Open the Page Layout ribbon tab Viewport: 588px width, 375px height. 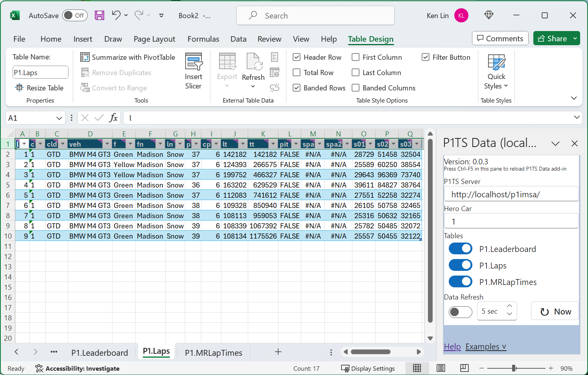155,39
